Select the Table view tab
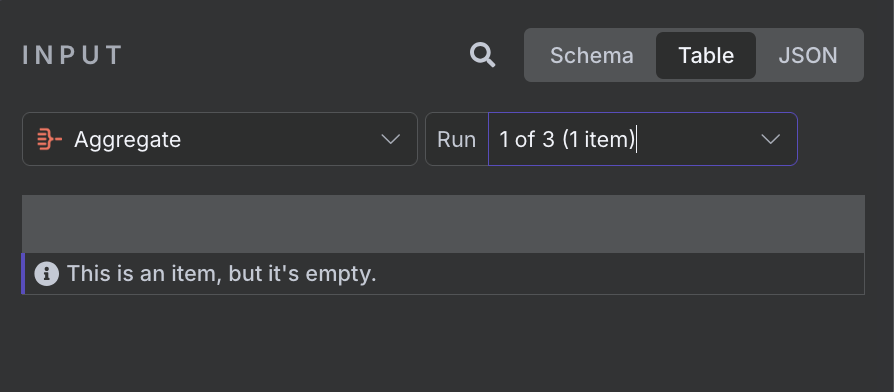 click(706, 55)
